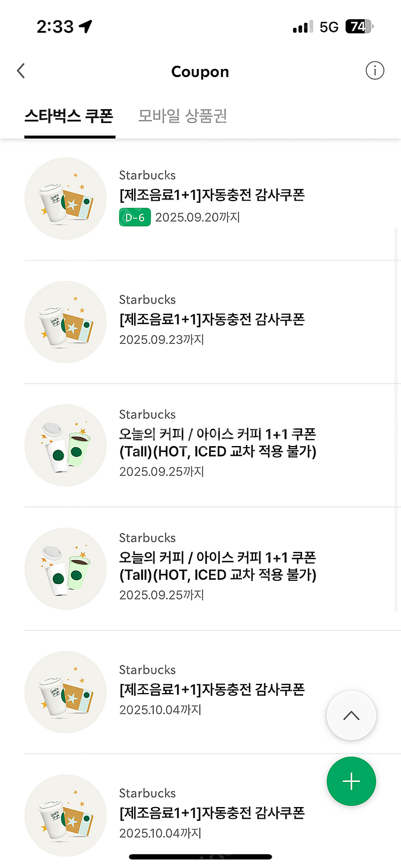Tap the cup icon of the D-6 coupon
This screenshot has width=401, height=868.
tap(66, 199)
